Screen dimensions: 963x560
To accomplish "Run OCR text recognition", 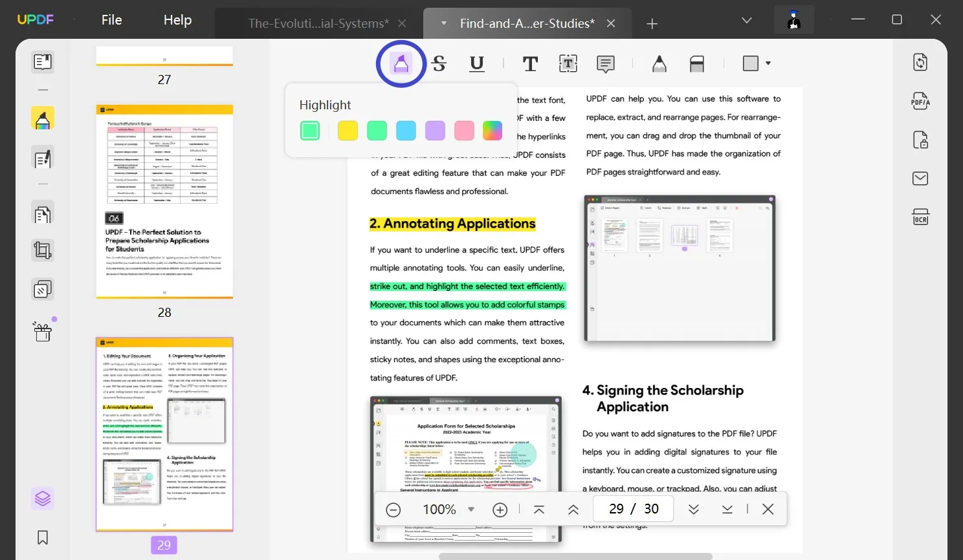I will pos(920,217).
